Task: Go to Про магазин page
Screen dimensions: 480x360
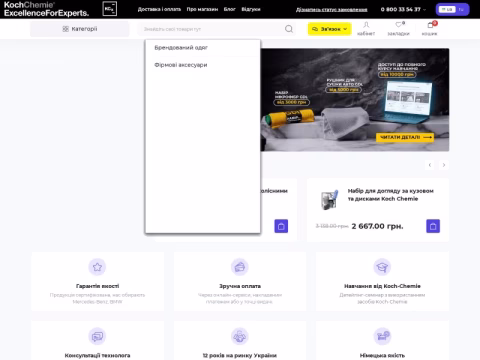Action: pyautogui.click(x=202, y=9)
